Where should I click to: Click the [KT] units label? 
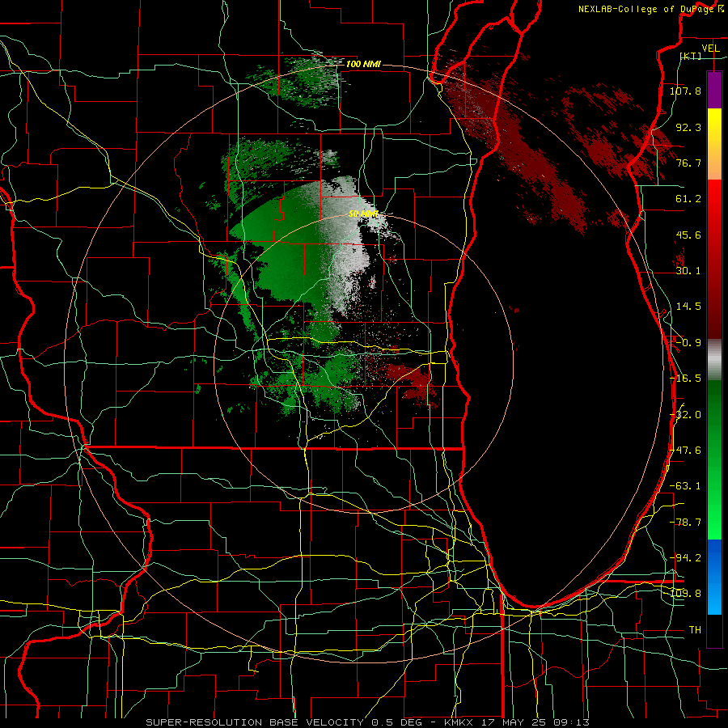[691, 56]
